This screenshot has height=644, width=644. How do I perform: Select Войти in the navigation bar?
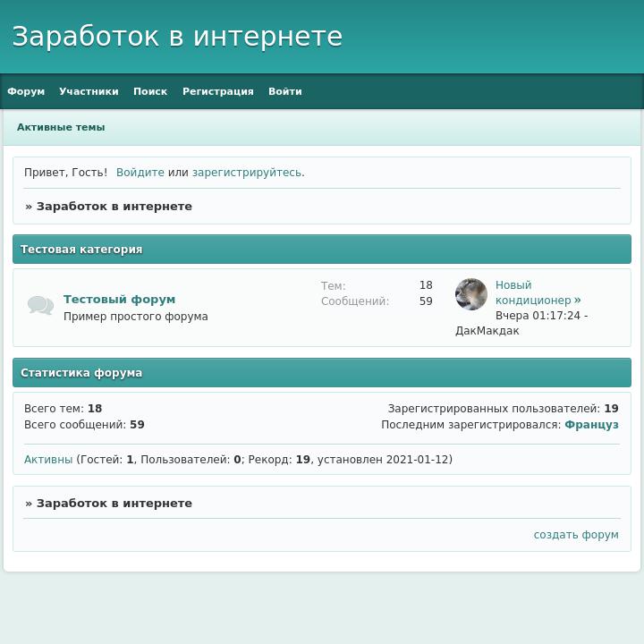285,91
